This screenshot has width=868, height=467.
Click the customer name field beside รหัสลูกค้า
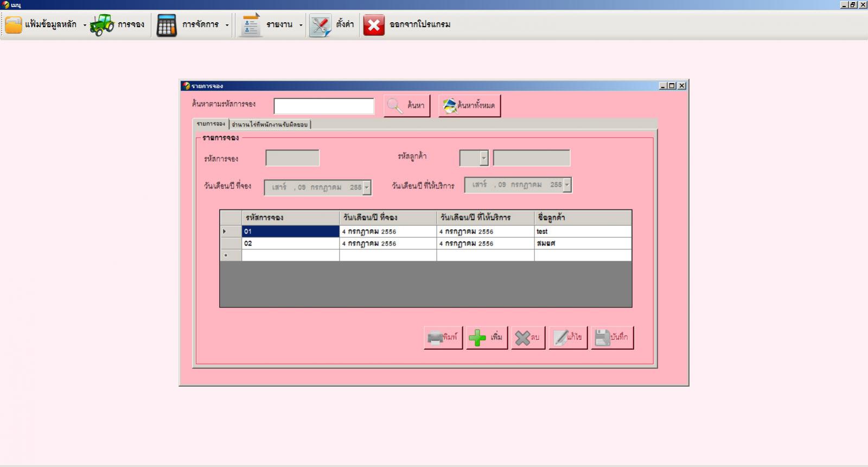[532, 158]
